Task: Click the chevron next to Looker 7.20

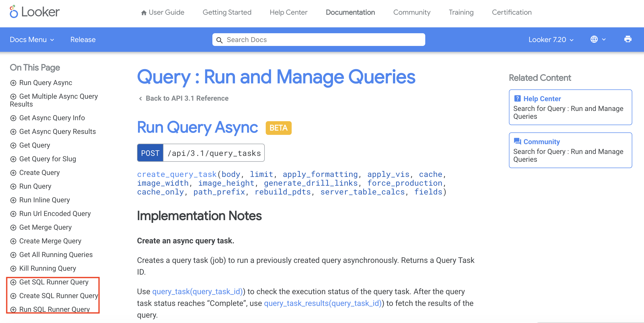Action: coord(572,40)
